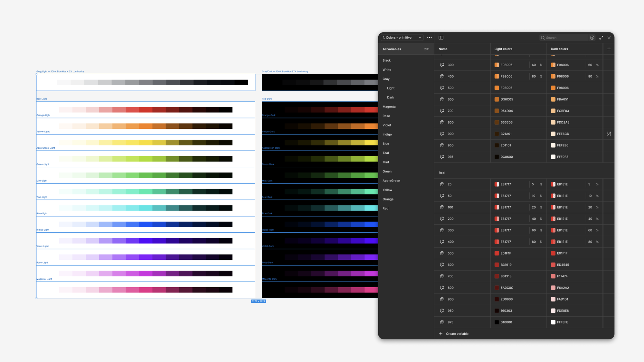Click the filter icon in the search field
Viewport: 644px width, 362px height.
(592, 38)
